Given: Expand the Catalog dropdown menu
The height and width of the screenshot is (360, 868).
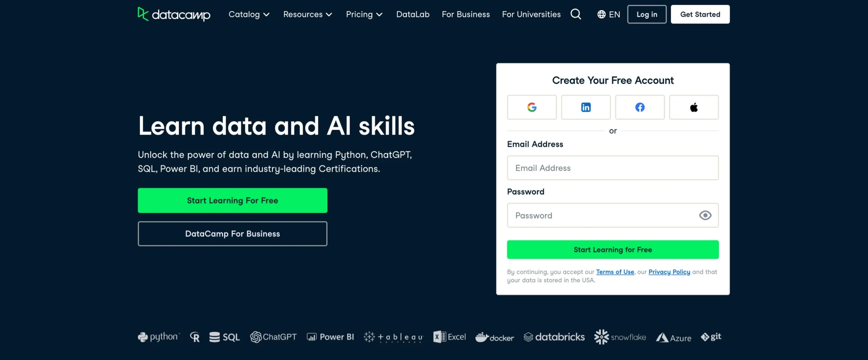Looking at the screenshot, I should point(249,14).
